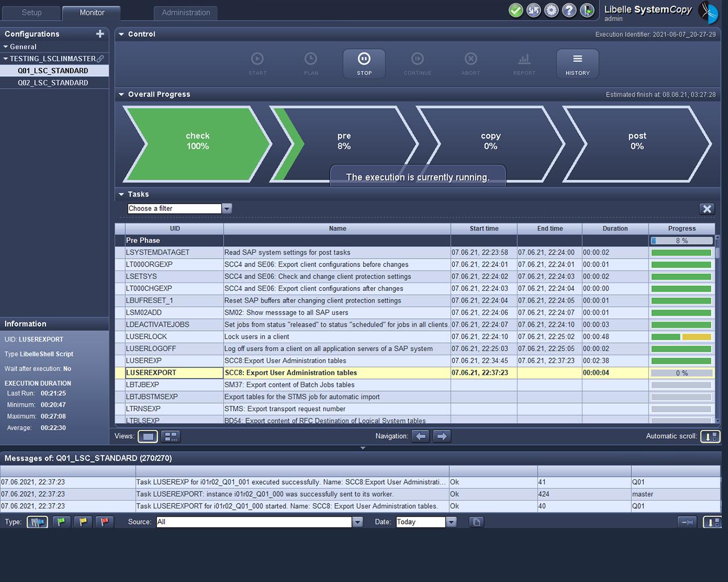Toggle all message types flag filter

pos(38,522)
